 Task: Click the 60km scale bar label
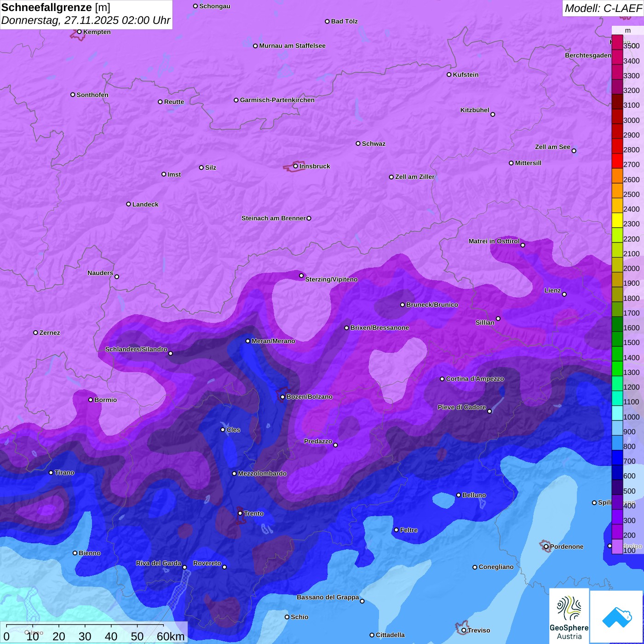[171, 637]
